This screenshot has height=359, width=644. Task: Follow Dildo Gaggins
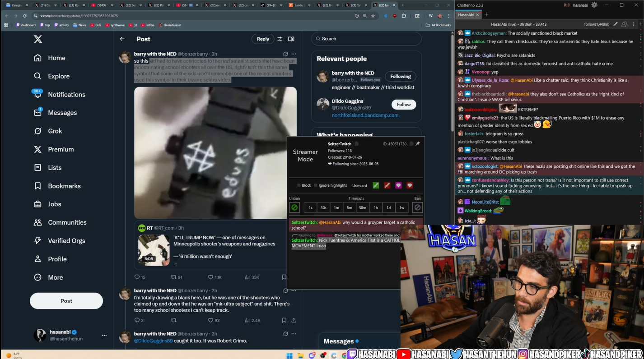[x=404, y=104]
